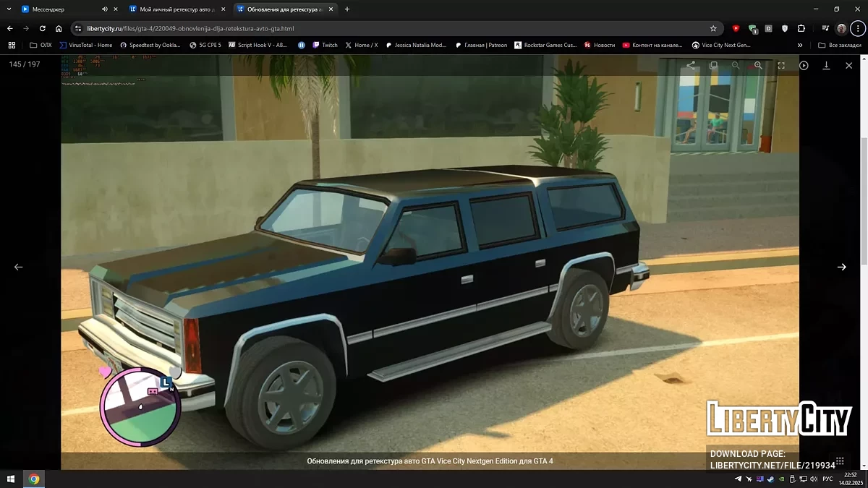Open the tab search dropdown arrow

(8, 9)
